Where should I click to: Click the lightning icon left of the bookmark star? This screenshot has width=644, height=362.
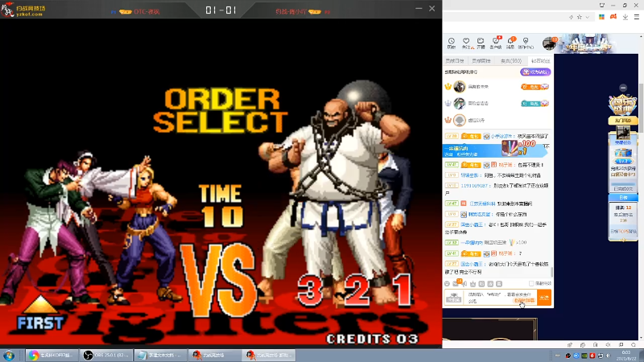point(571,17)
